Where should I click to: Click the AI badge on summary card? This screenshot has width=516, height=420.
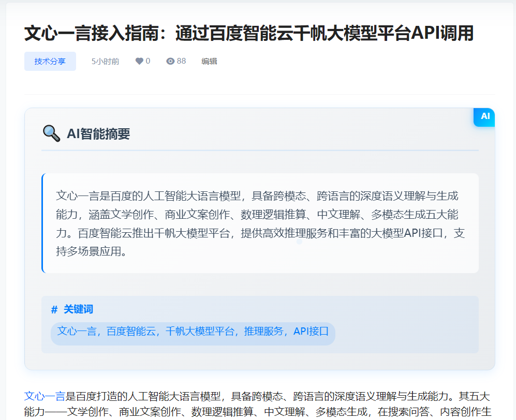[484, 116]
